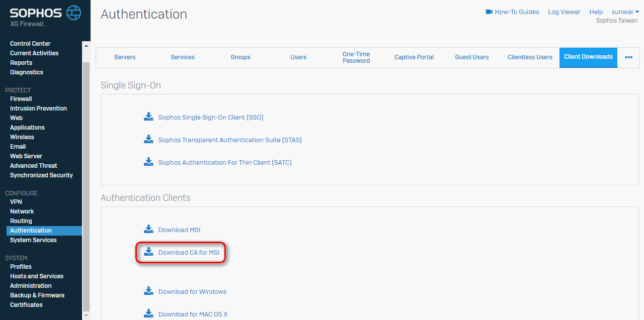
Task: Switch to the Clientless Users tab
Action: (530, 57)
